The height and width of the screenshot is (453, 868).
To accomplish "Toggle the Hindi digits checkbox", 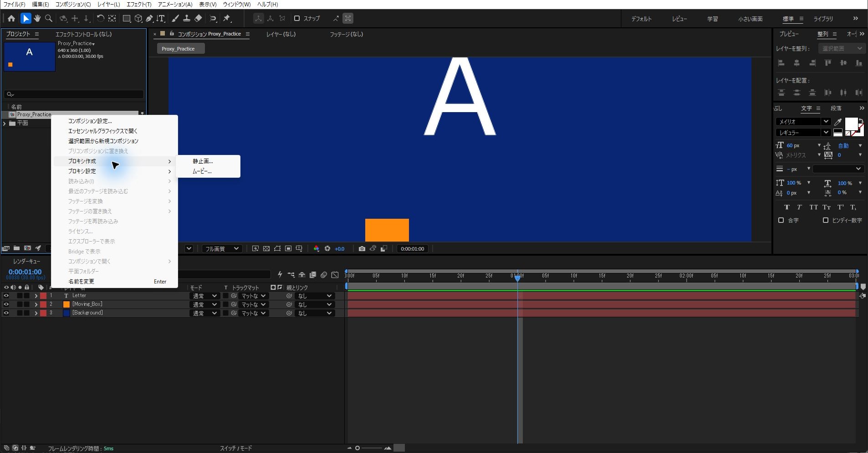I will click(825, 220).
